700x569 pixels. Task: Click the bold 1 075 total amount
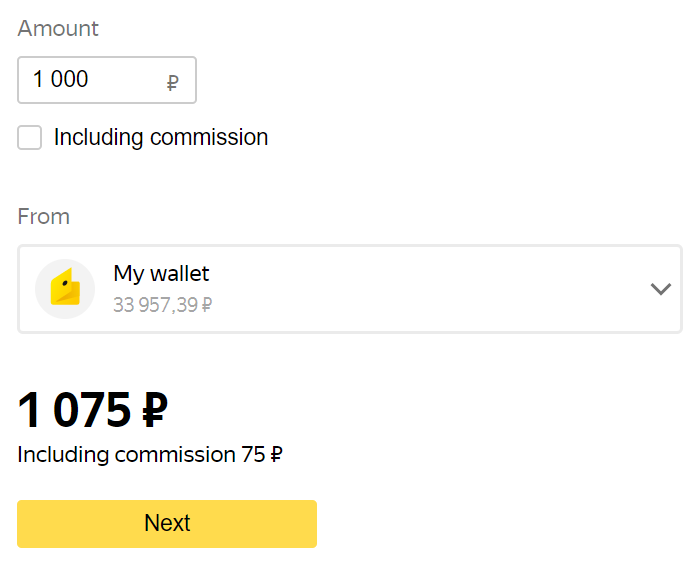point(75,410)
